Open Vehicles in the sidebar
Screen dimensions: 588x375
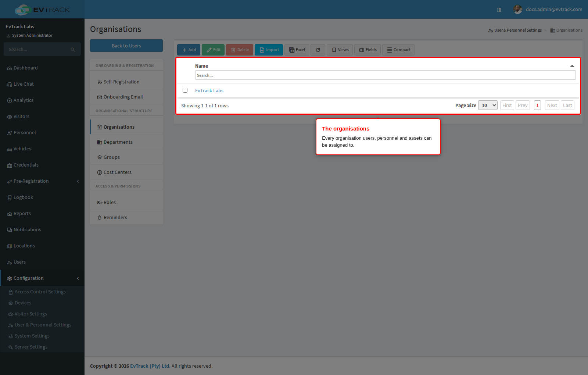pos(42,149)
